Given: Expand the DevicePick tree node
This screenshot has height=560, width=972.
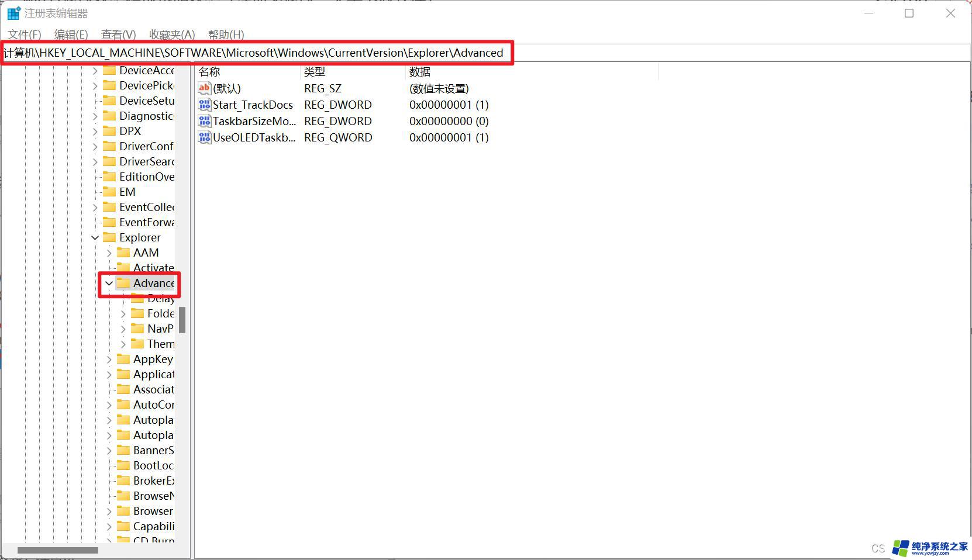Looking at the screenshot, I should point(95,86).
